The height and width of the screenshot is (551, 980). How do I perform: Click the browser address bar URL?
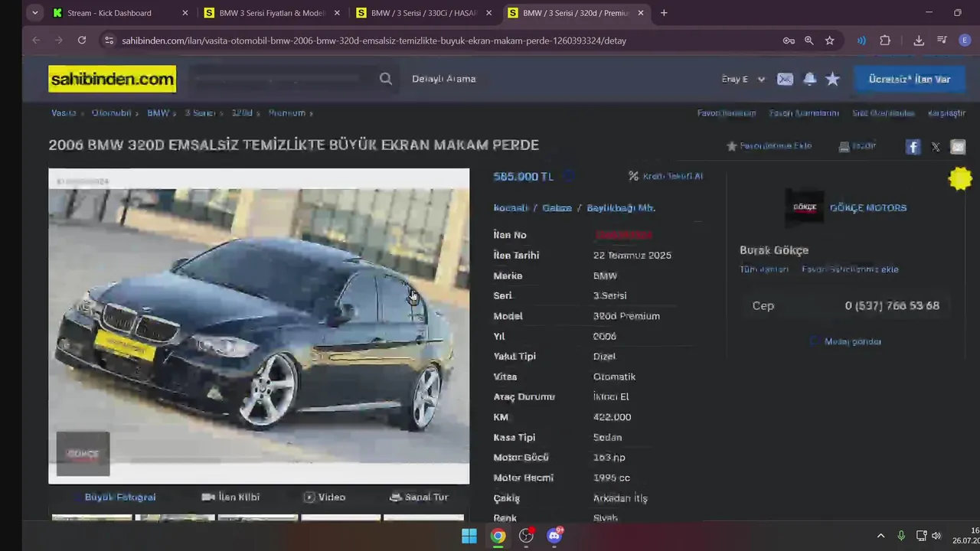pos(374,41)
